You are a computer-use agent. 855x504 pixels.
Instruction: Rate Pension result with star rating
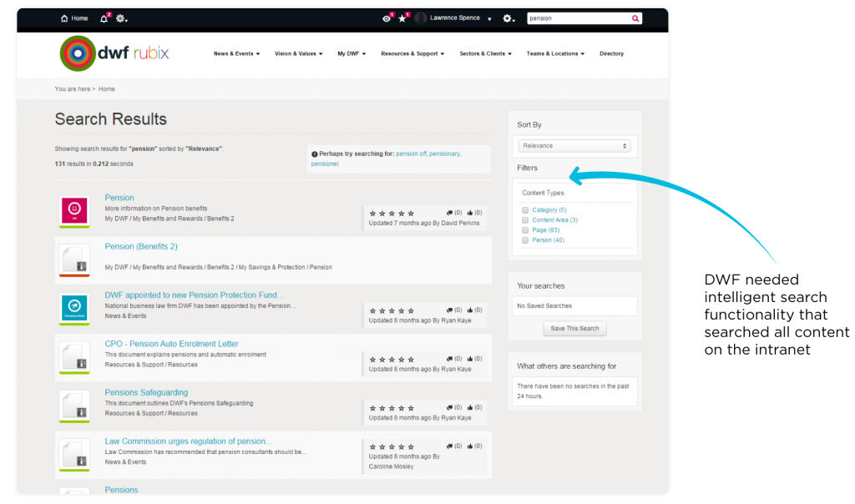pos(392,213)
